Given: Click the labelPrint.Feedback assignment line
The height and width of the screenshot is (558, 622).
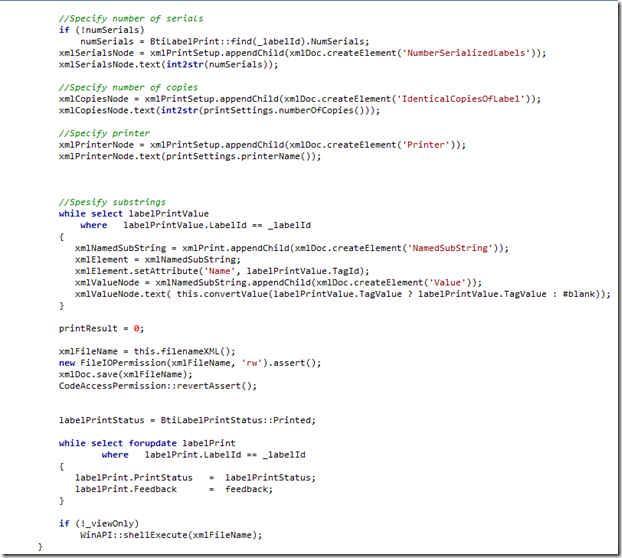Looking at the screenshot, I should (172, 488).
